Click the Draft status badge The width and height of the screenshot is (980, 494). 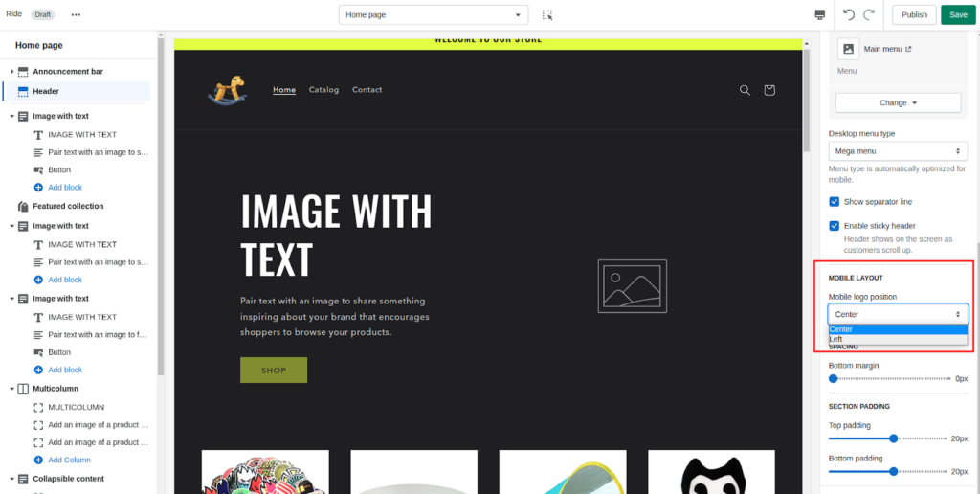point(42,14)
